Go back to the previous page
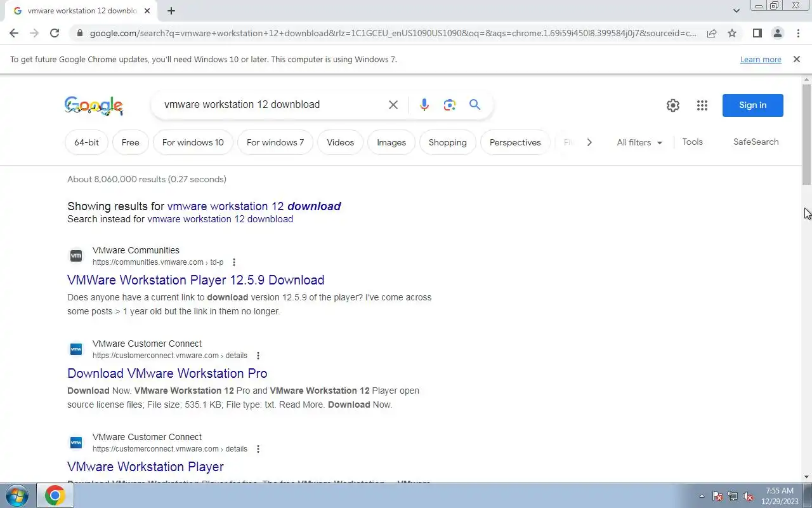This screenshot has height=508, width=812. [x=14, y=33]
